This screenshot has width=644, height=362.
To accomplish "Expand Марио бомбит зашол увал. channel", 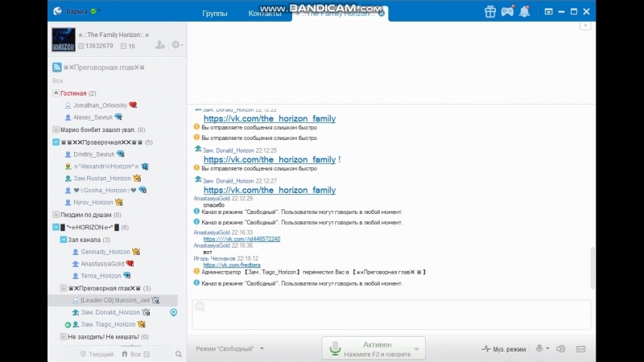I will 56,130.
